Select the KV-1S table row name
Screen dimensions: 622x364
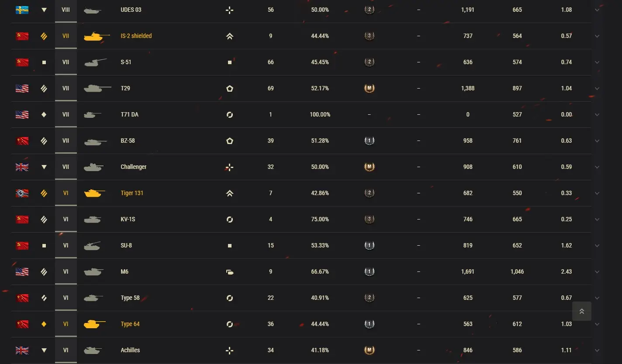click(x=128, y=219)
